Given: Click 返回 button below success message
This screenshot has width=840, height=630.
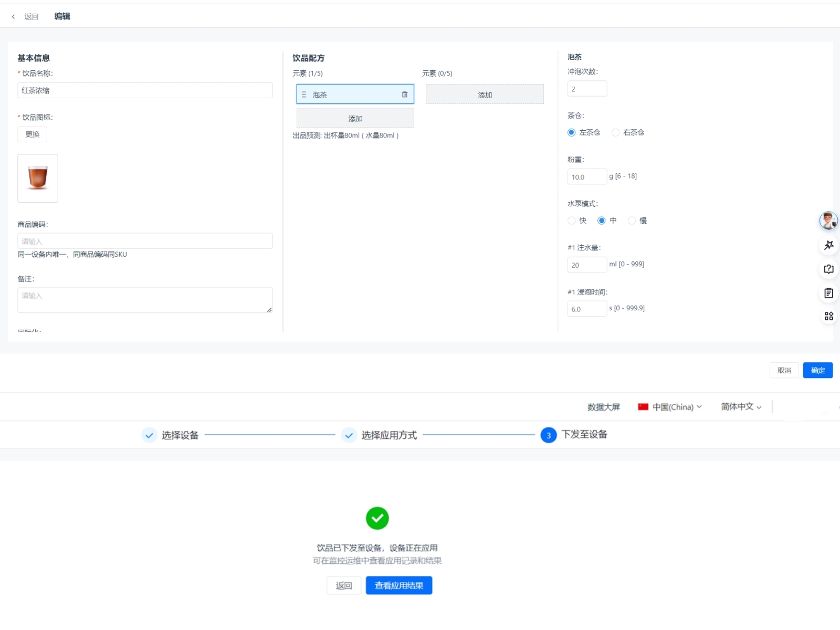Looking at the screenshot, I should click(x=344, y=585).
